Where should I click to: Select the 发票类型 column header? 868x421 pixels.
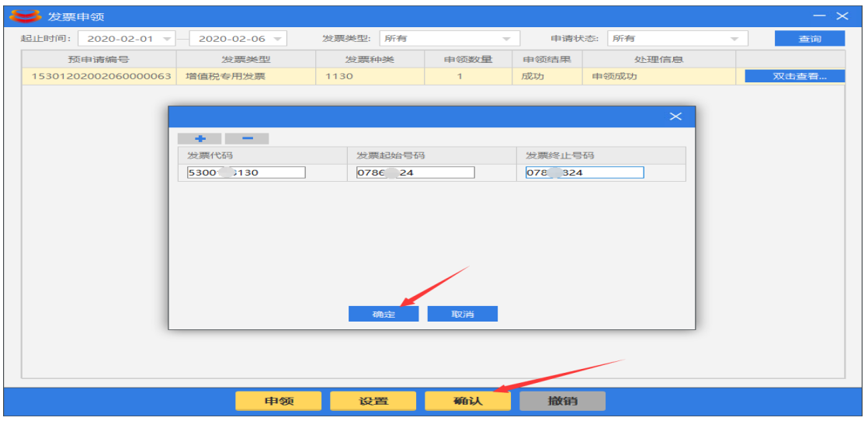point(246,59)
